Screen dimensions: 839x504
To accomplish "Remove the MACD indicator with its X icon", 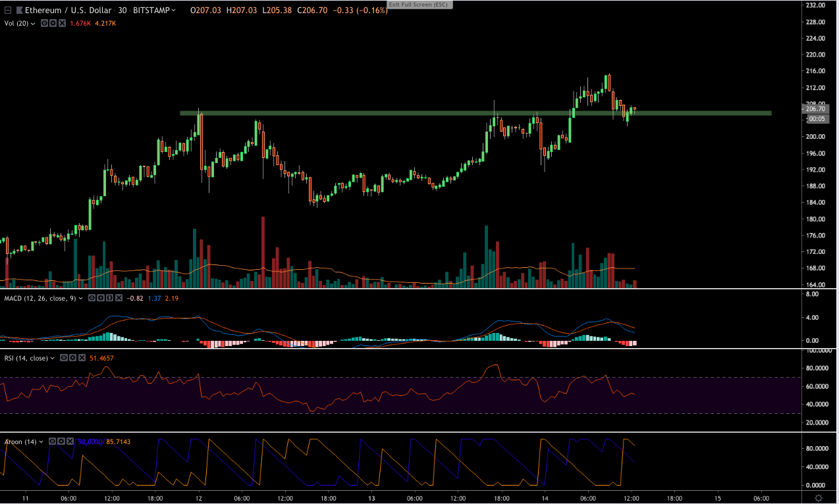I will 119,298.
